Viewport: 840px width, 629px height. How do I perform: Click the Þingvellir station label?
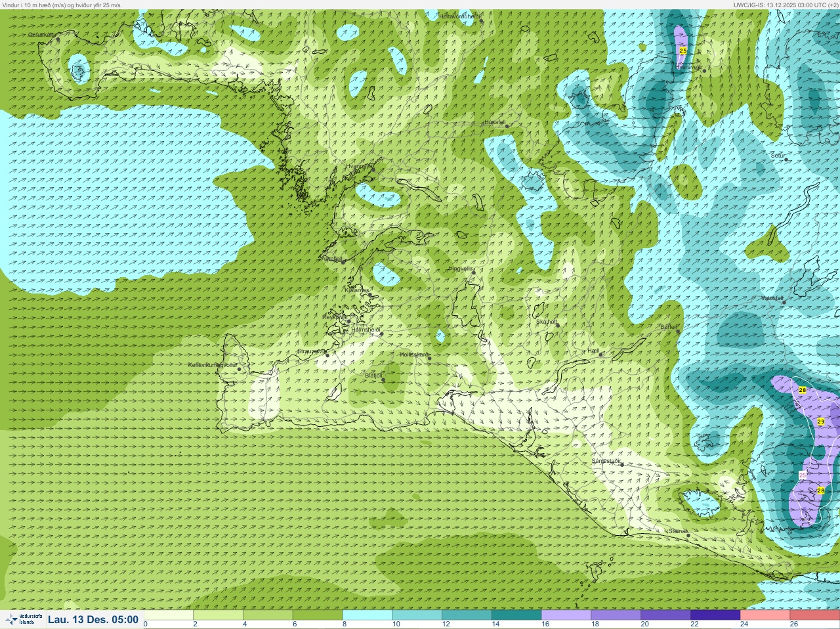461,269
